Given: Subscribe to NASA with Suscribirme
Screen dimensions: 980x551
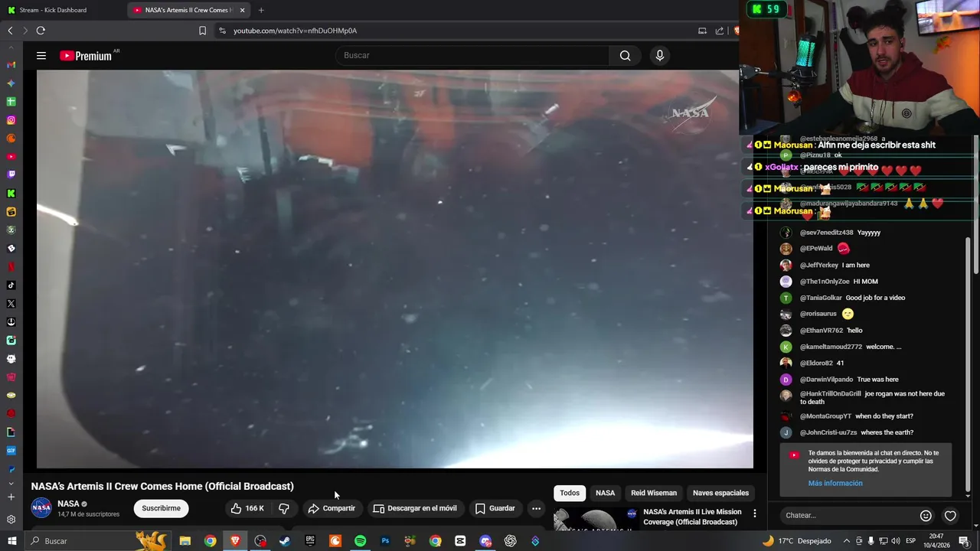Looking at the screenshot, I should click(161, 508).
